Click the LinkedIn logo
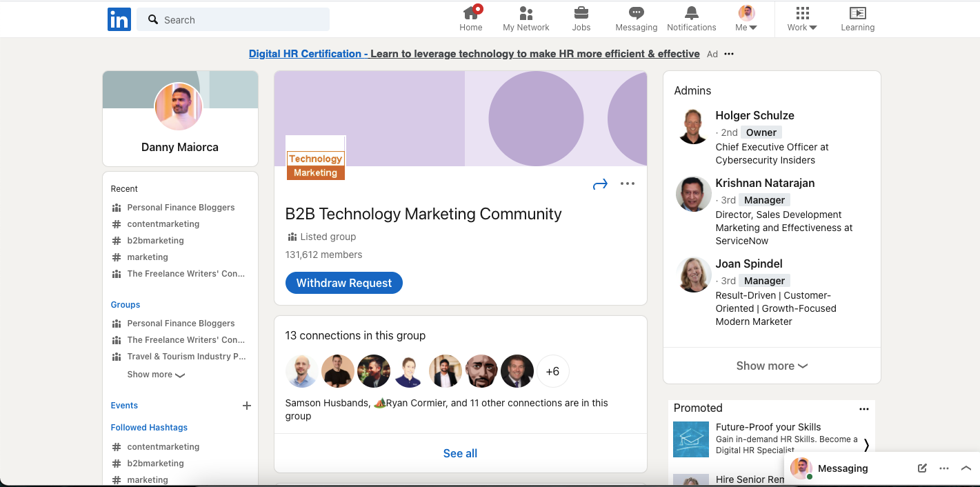Viewport: 980px width, 487px height. [x=119, y=19]
